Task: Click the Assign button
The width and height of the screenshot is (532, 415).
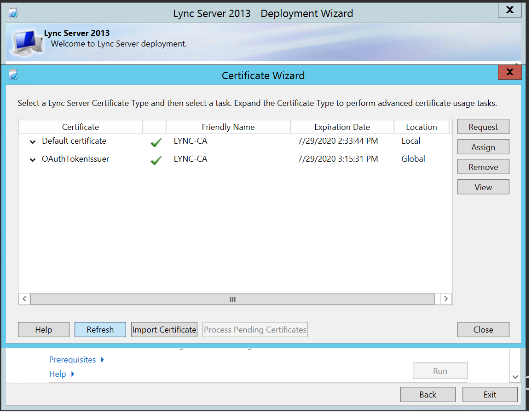Action: point(483,147)
